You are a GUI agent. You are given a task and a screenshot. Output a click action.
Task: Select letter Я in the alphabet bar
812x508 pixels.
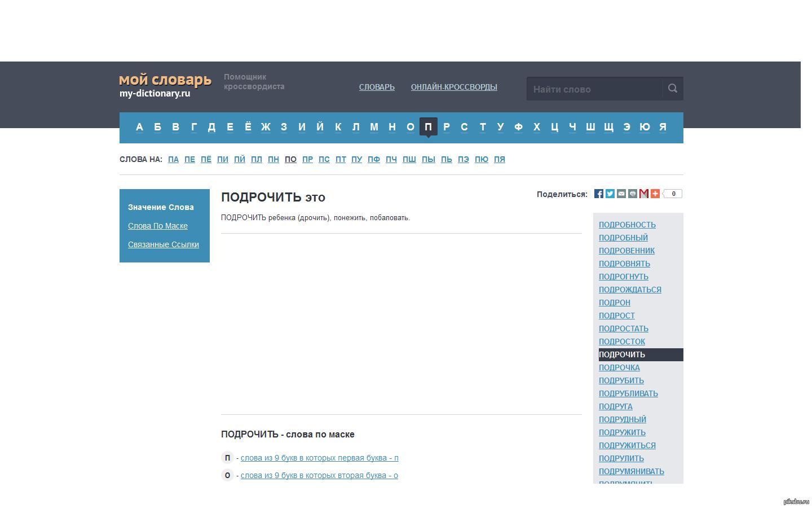click(663, 127)
